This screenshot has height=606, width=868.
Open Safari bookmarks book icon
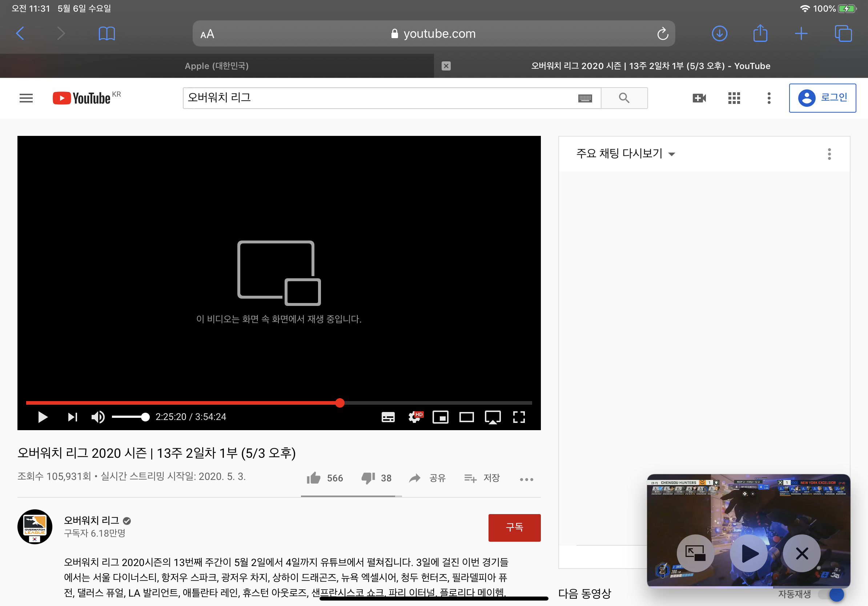(107, 34)
